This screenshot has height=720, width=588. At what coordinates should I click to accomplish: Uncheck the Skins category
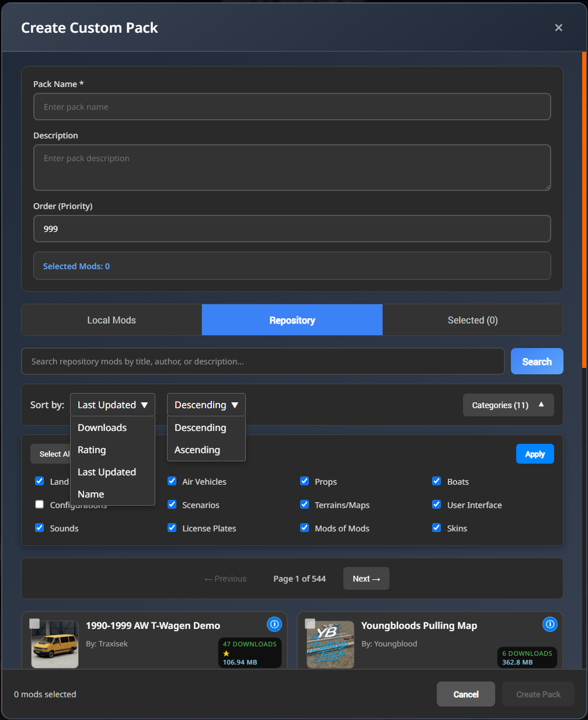click(x=437, y=528)
